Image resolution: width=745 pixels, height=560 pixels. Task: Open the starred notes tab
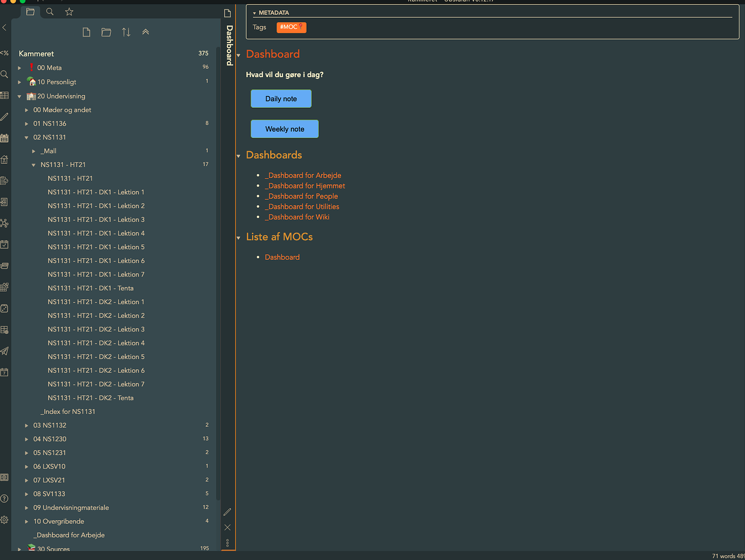click(x=68, y=11)
